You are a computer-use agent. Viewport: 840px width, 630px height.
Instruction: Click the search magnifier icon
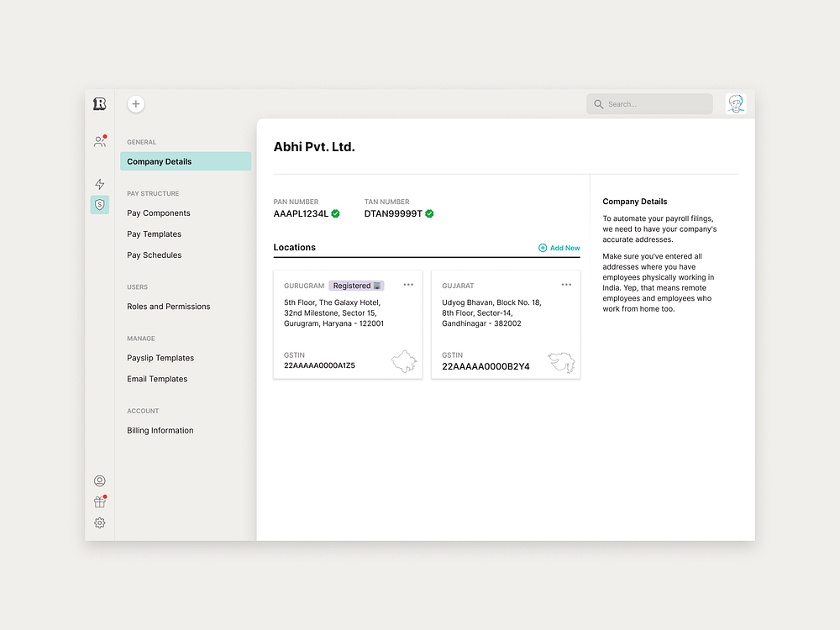(598, 103)
